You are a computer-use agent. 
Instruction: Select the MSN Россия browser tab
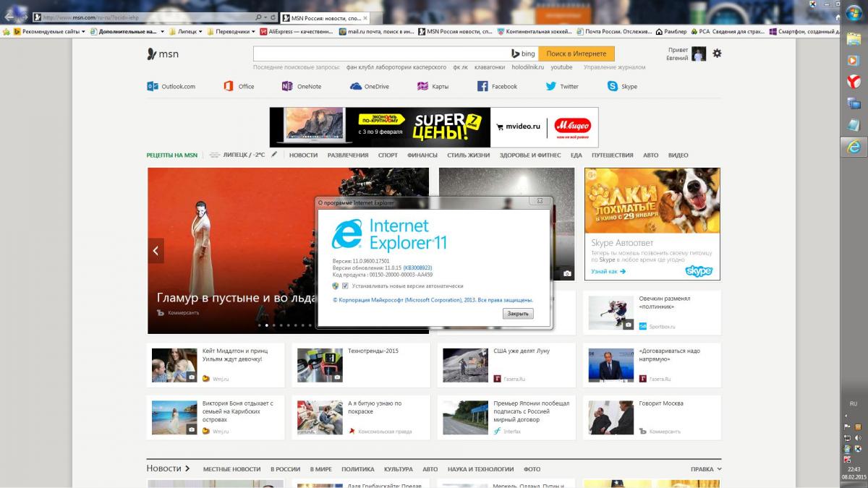tap(322, 17)
